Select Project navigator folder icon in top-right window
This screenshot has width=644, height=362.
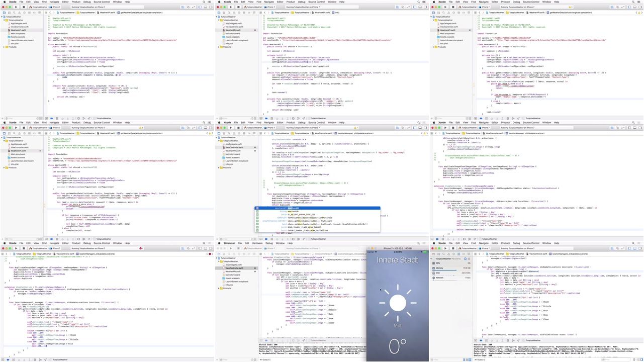pos(433,13)
